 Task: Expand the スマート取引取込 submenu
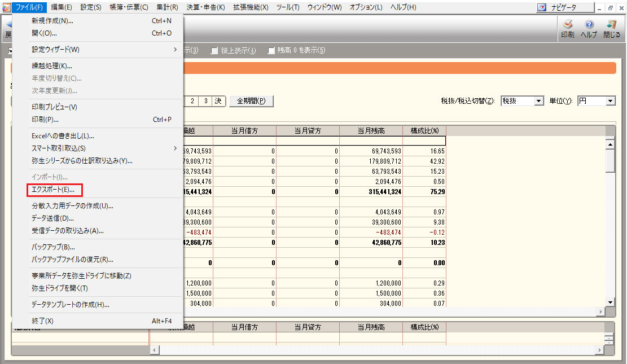pos(104,148)
